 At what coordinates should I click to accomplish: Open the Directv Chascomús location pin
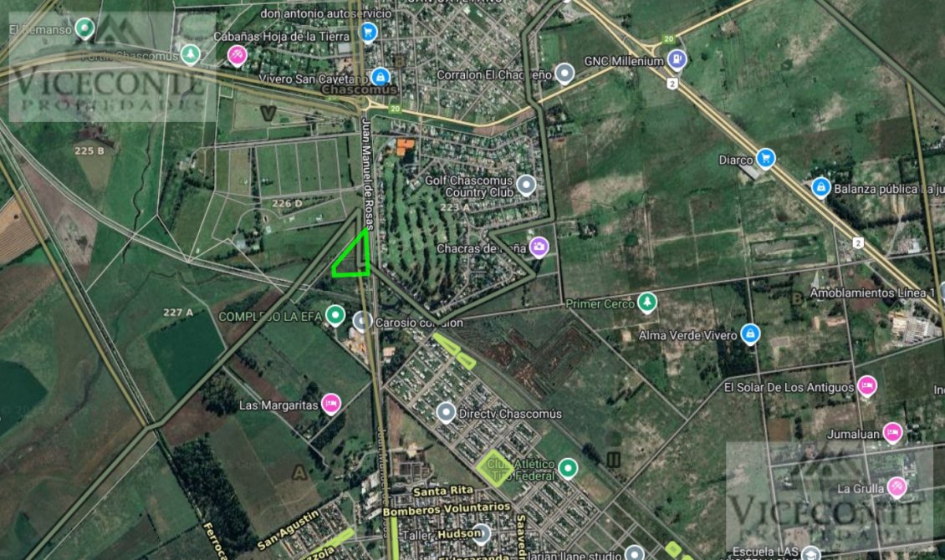[446, 412]
